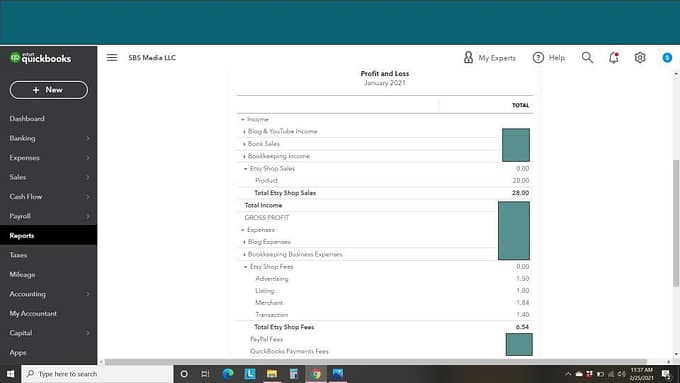
Task: Click the taskbar search box
Action: (97, 374)
